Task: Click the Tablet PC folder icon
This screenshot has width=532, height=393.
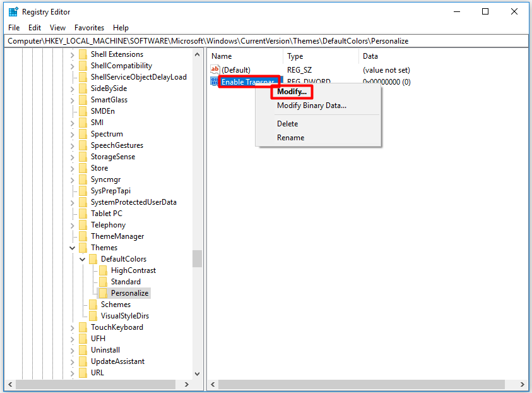Action: [x=84, y=213]
